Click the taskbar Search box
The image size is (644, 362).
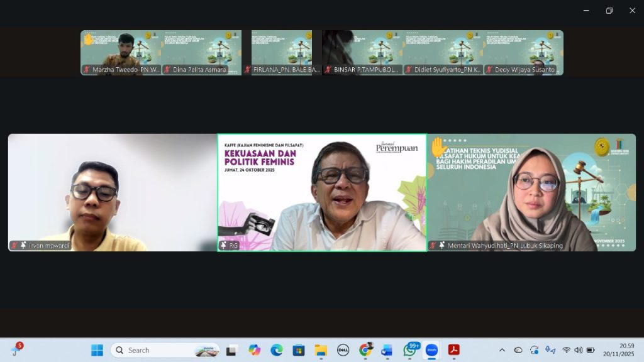[x=165, y=350]
